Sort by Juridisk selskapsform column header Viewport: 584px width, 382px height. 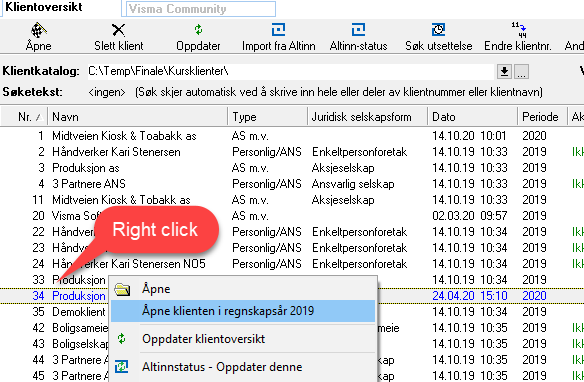coord(368,117)
